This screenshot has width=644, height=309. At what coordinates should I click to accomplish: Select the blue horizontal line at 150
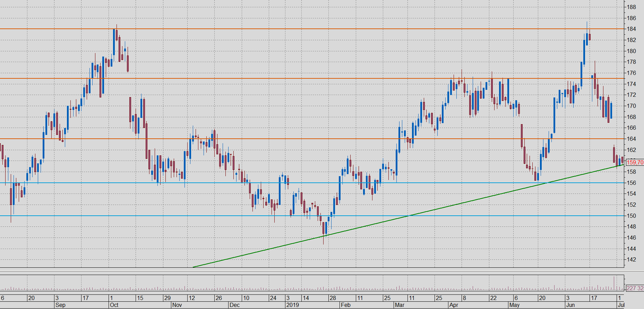[x=312, y=216]
